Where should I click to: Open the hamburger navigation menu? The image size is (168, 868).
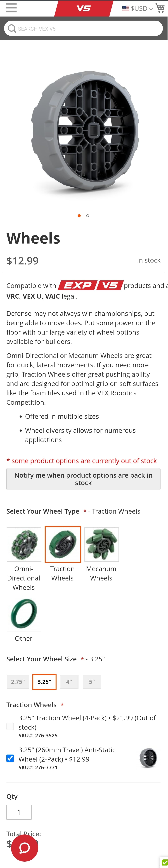point(11,8)
